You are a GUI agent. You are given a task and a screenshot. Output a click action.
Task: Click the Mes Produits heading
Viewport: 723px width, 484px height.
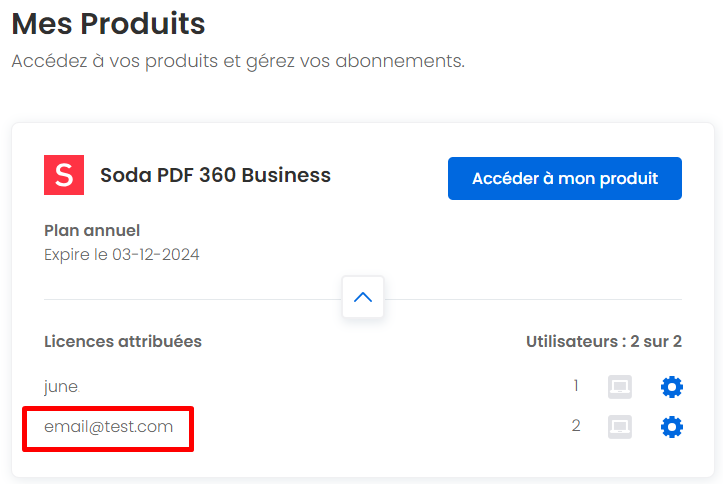pos(108,24)
